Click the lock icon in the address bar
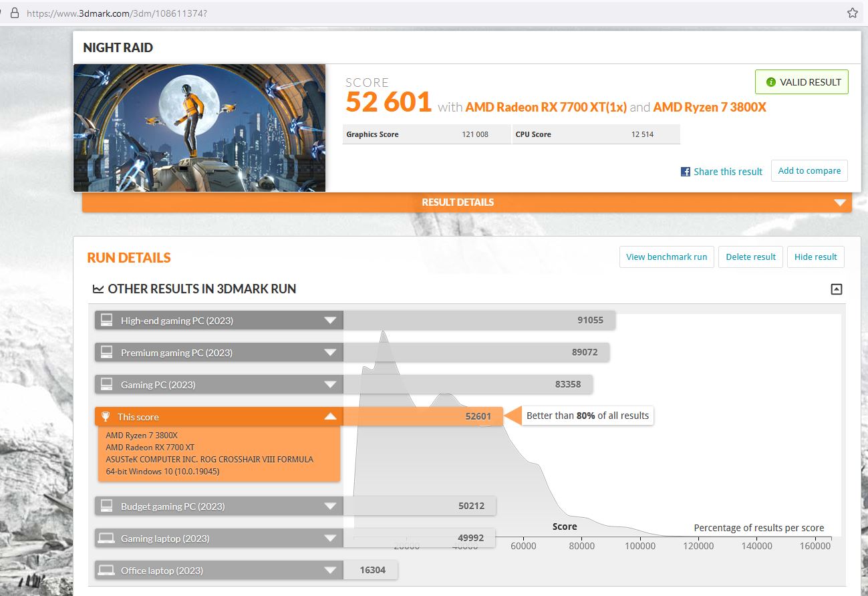 [x=15, y=13]
